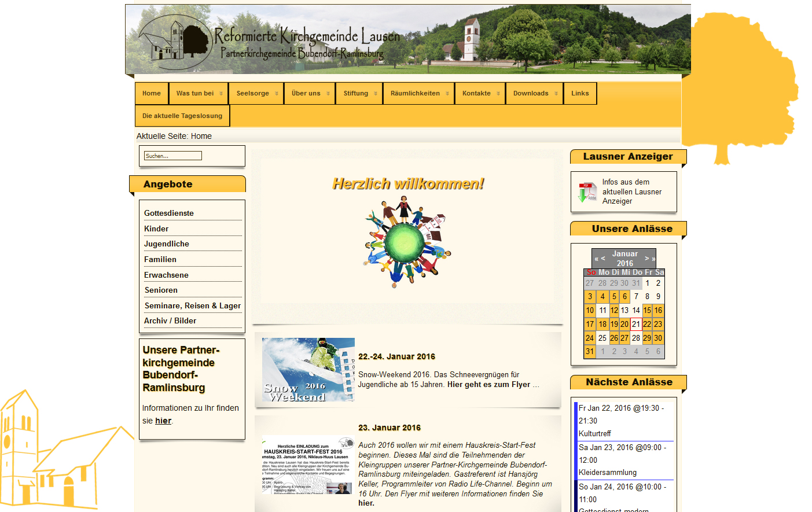Expand the Seelsorge submenu arrow
Image resolution: width=812 pixels, height=512 pixels.
(276, 94)
